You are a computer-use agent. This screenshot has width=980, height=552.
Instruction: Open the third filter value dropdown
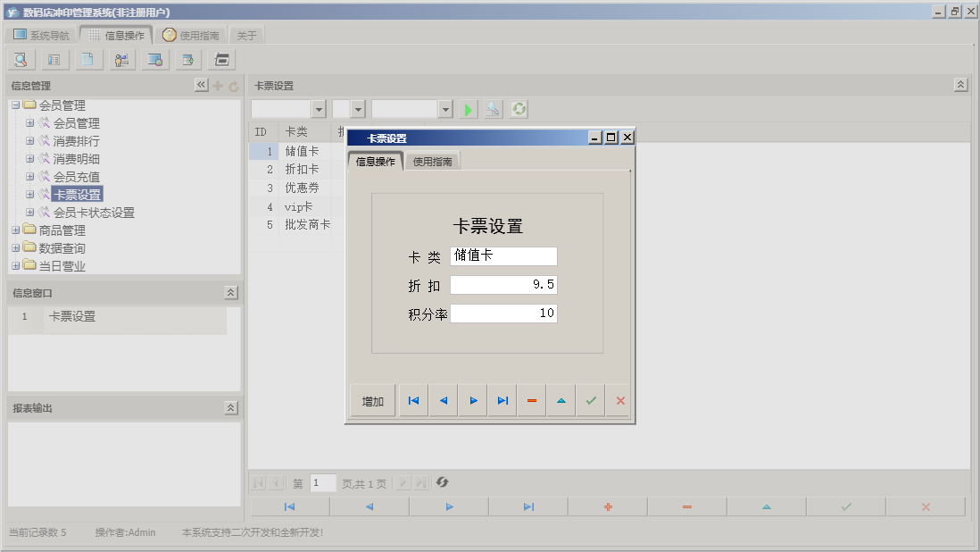coord(446,109)
